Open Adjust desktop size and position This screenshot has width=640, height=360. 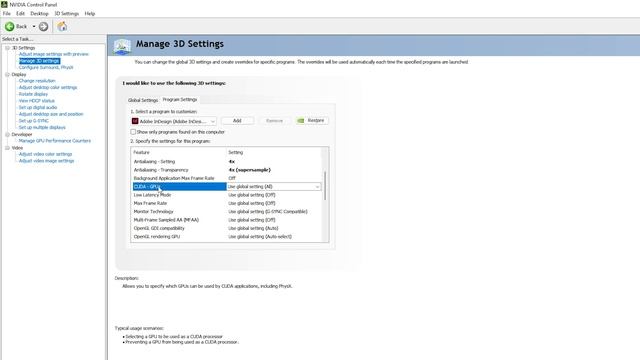[51, 114]
